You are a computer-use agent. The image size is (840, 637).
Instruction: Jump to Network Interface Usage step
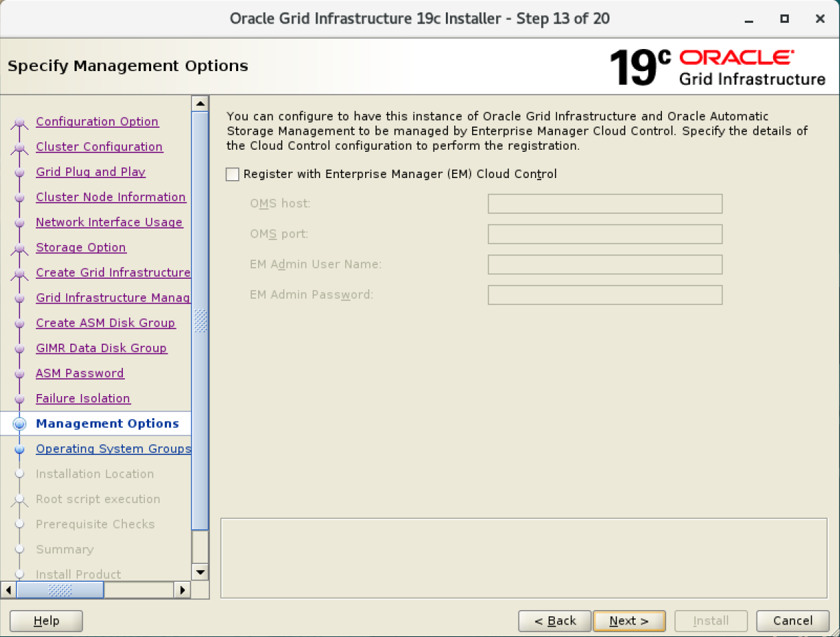tap(109, 222)
